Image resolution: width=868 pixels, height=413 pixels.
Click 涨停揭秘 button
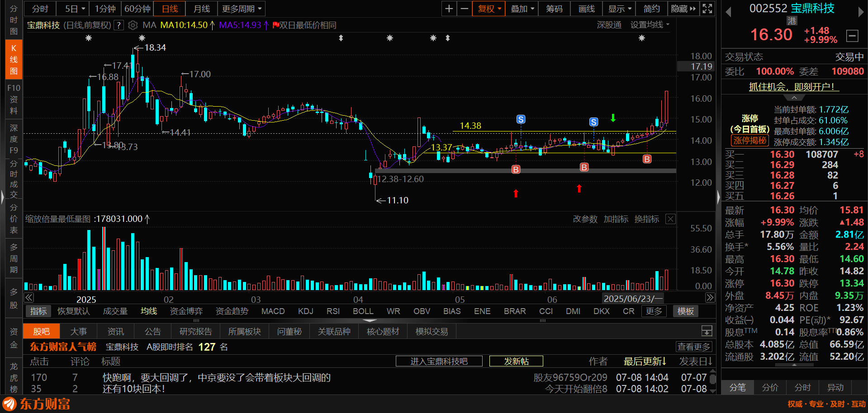pyautogui.click(x=749, y=141)
